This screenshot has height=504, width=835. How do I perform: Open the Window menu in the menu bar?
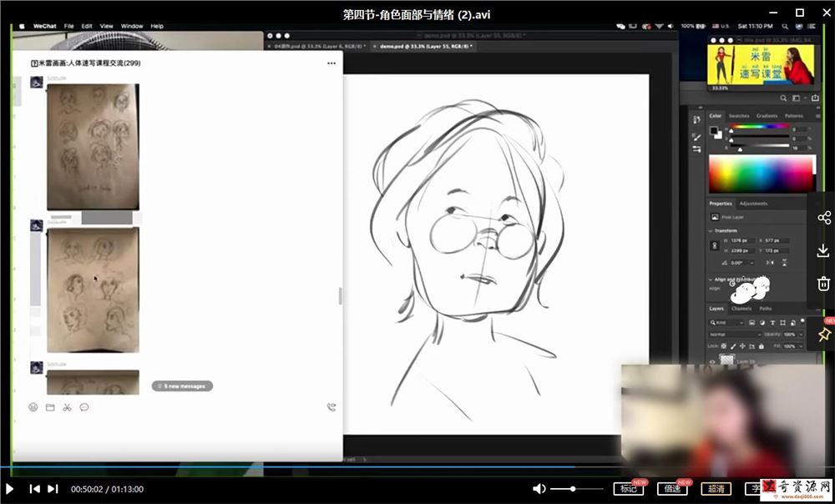pyautogui.click(x=132, y=26)
